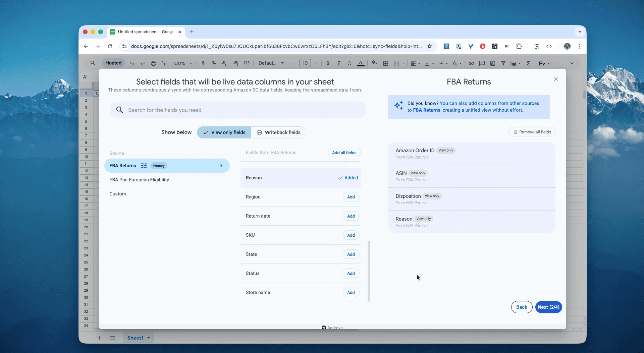Expand the FBA Returns source chevron
Screen dimensions: 644x353
221,166
